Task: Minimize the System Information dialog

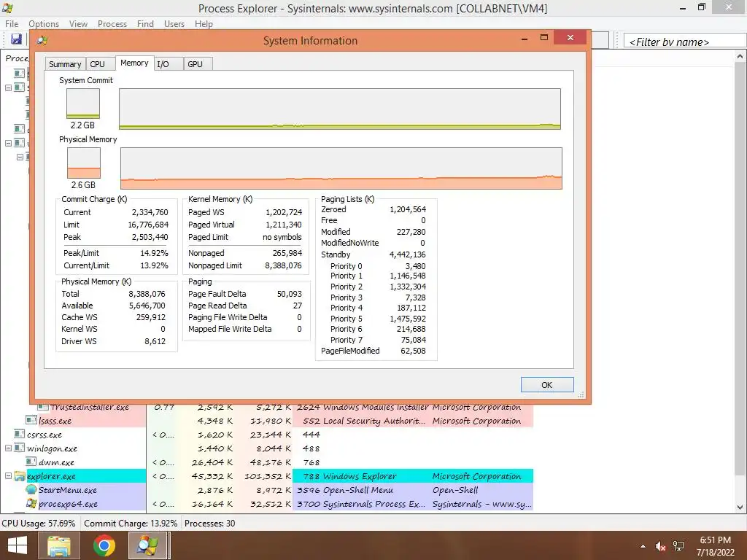Action: click(525, 38)
